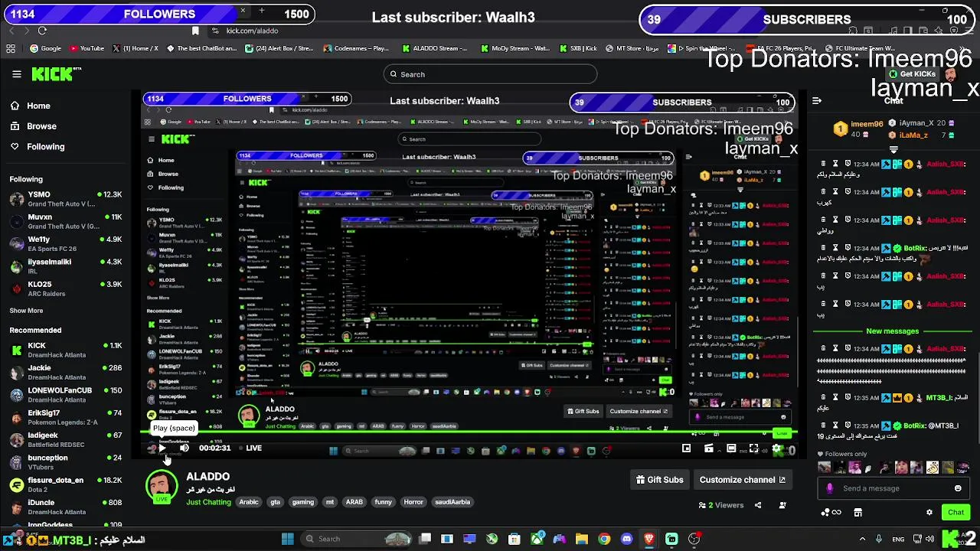Toggle theater mode in video controls
980x551 pixels.
click(731, 448)
